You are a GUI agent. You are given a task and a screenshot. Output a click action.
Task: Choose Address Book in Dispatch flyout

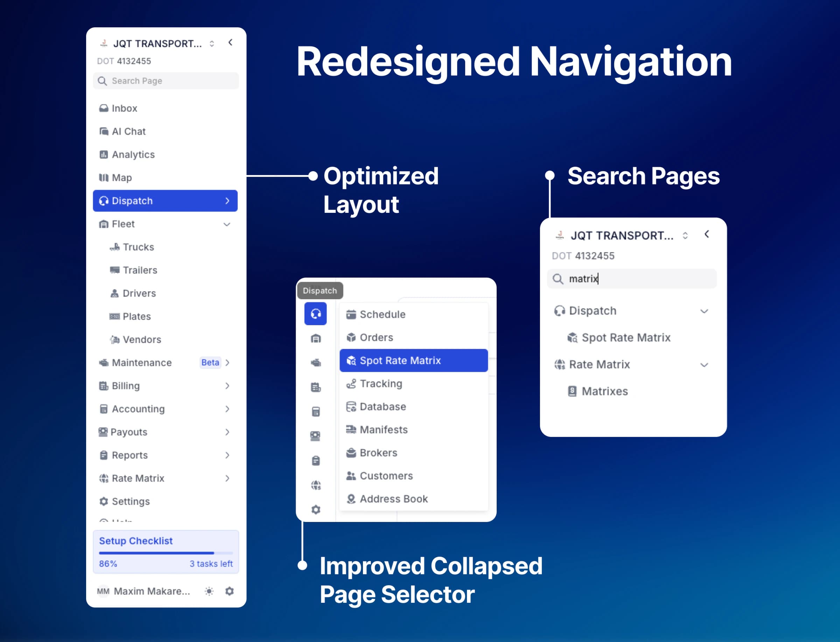click(x=414, y=499)
